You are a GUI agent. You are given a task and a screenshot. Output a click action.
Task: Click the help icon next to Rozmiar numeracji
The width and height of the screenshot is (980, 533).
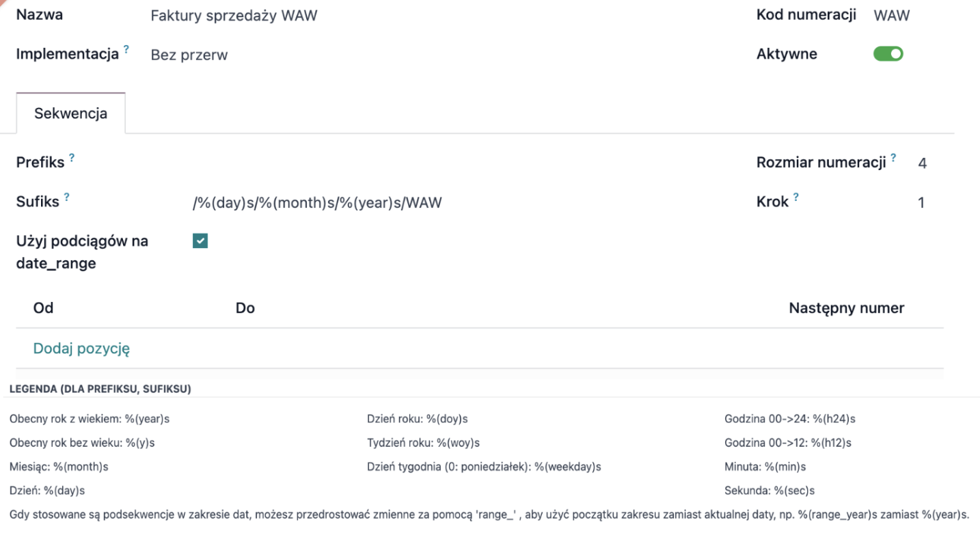(893, 158)
